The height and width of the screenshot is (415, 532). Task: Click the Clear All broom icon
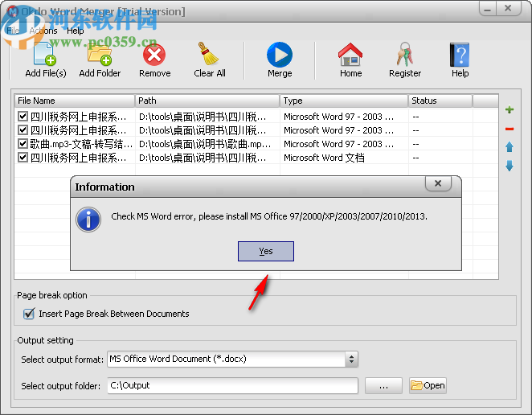[x=209, y=54]
